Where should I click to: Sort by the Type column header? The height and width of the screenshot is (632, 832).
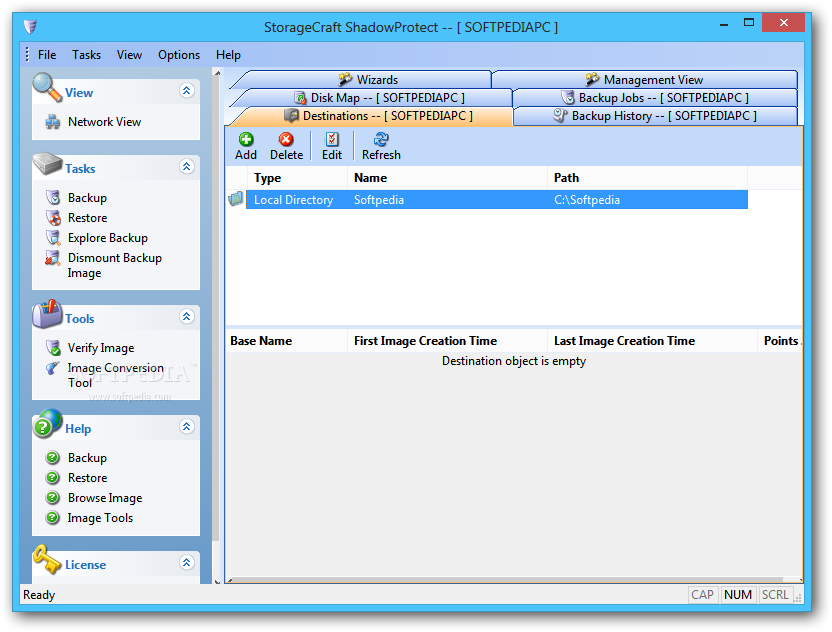point(297,178)
